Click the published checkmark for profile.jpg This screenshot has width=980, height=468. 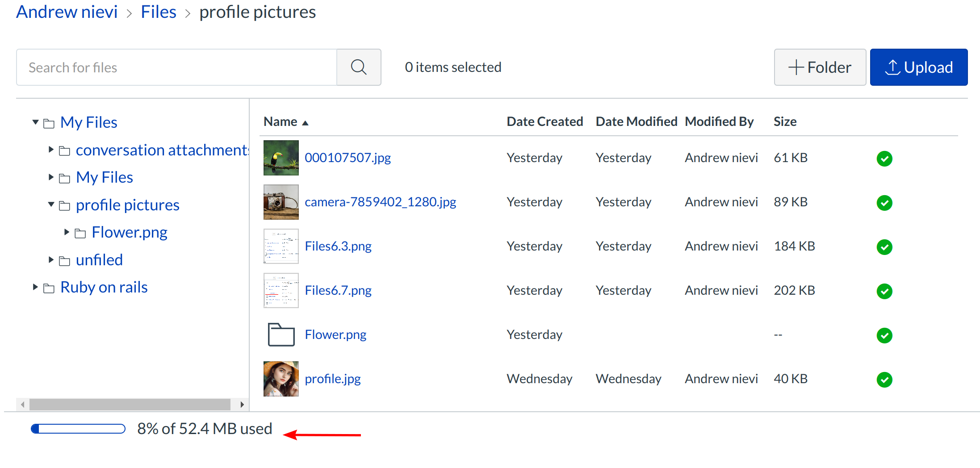click(884, 380)
